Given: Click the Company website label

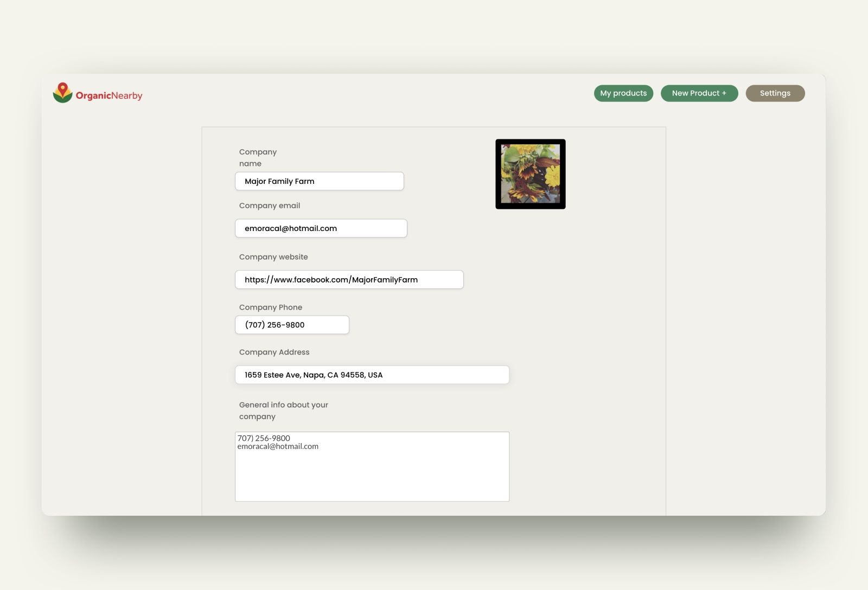Looking at the screenshot, I should pos(273,257).
